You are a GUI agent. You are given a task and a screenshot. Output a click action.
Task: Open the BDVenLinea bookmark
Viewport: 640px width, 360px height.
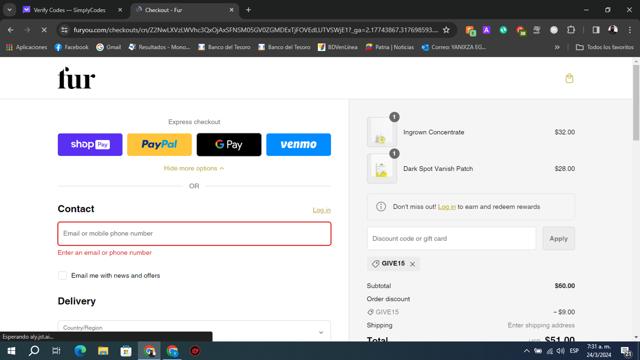tap(338, 47)
